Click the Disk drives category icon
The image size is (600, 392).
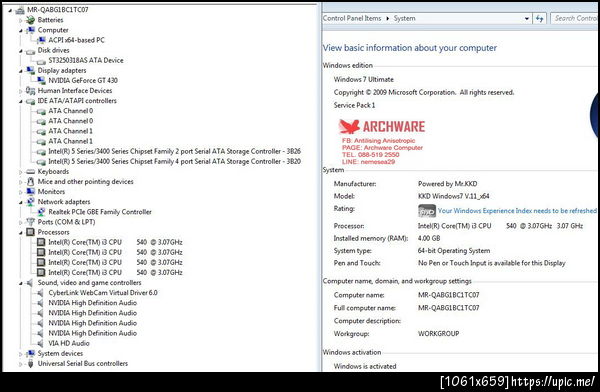coord(31,51)
